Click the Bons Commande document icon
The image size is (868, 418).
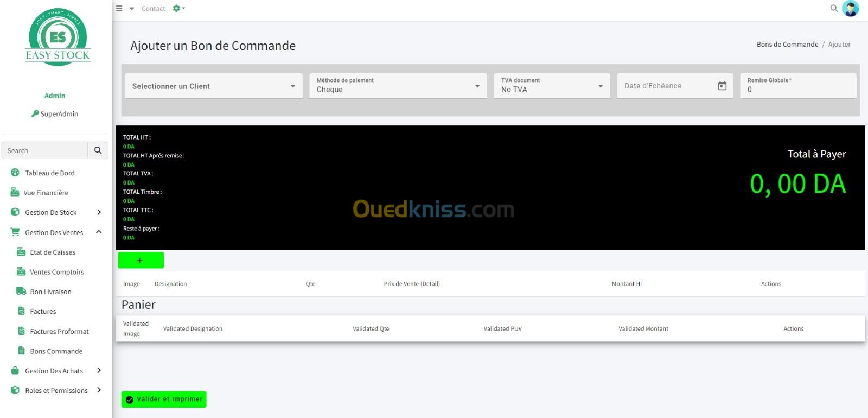[x=21, y=351]
